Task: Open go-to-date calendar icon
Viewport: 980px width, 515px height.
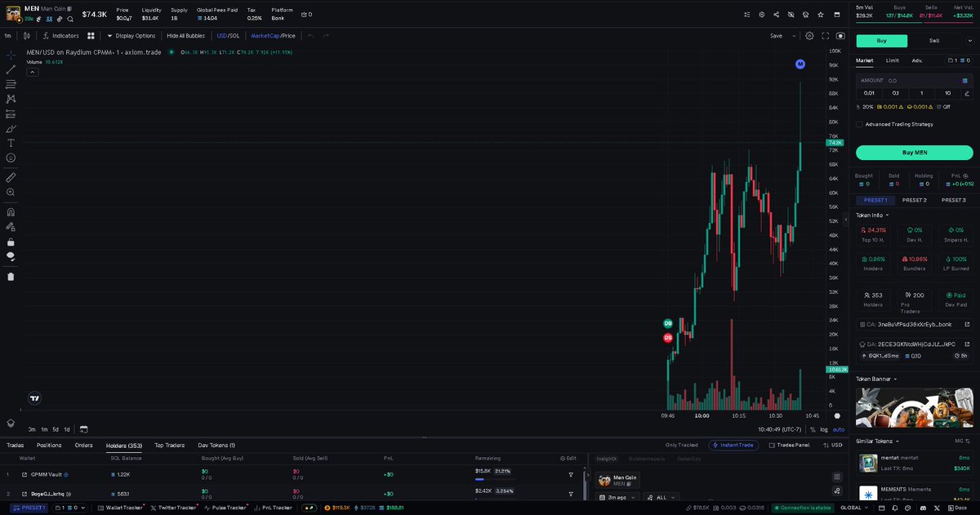Action: coord(83,428)
